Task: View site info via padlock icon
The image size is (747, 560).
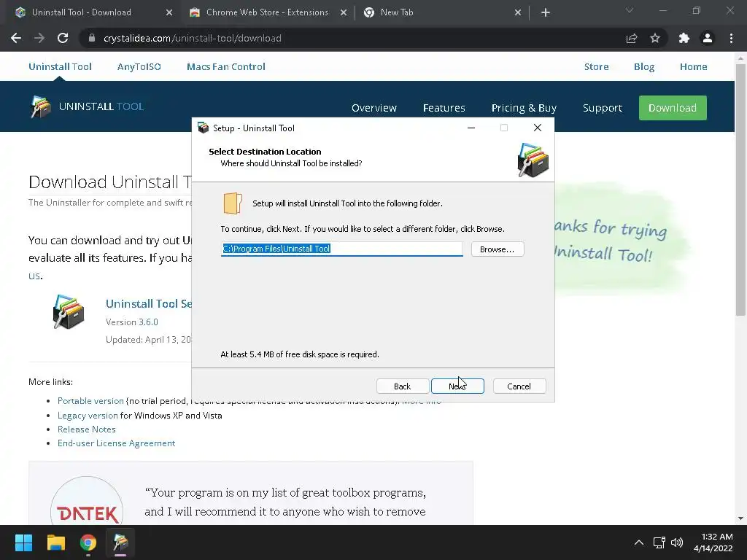Action: point(92,38)
